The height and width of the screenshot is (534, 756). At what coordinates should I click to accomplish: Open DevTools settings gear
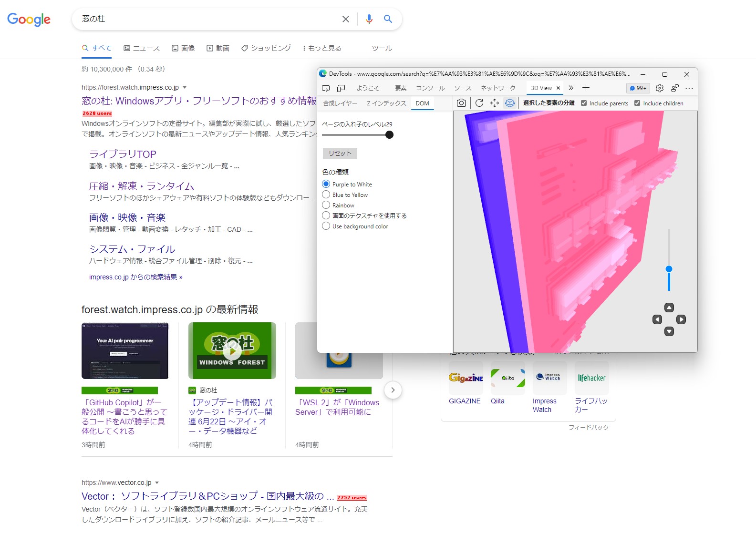660,88
